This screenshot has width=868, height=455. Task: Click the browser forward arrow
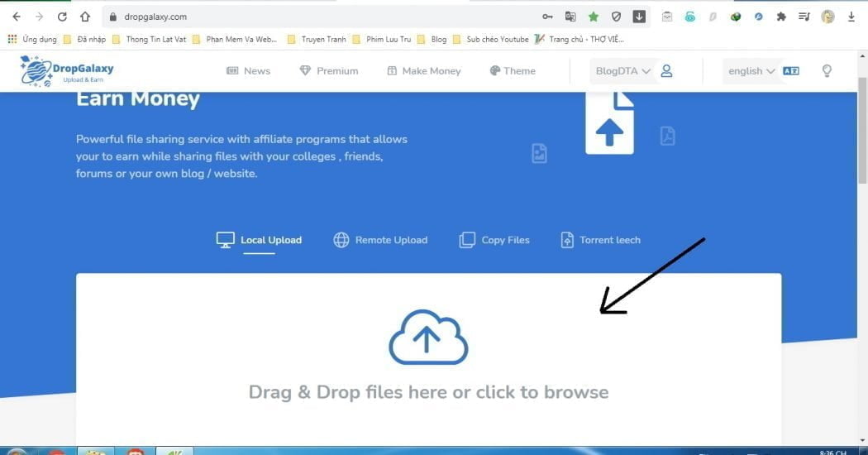pyautogui.click(x=39, y=17)
